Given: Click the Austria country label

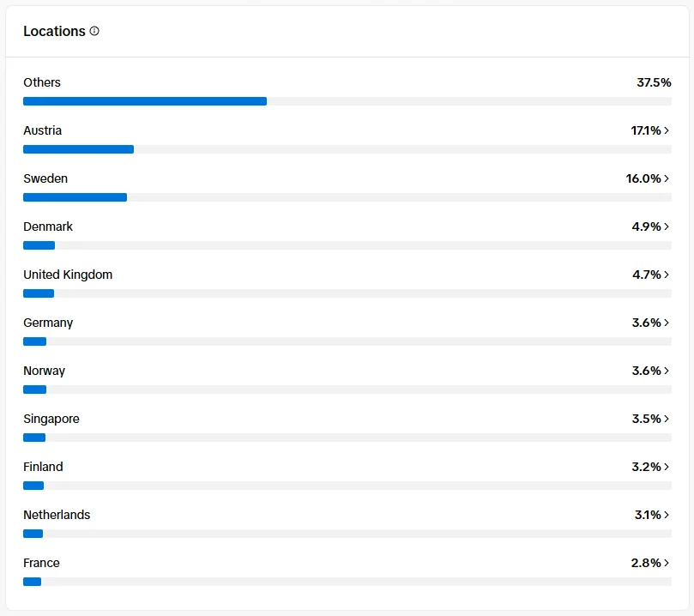Looking at the screenshot, I should (41, 130).
